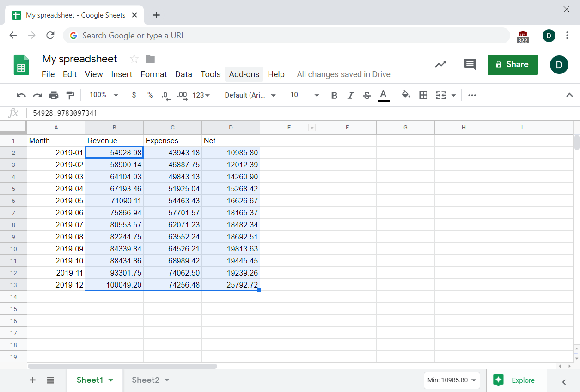Viewport: 580px width, 392px height.
Task: Toggle strikethrough formatting
Action: [x=366, y=95]
